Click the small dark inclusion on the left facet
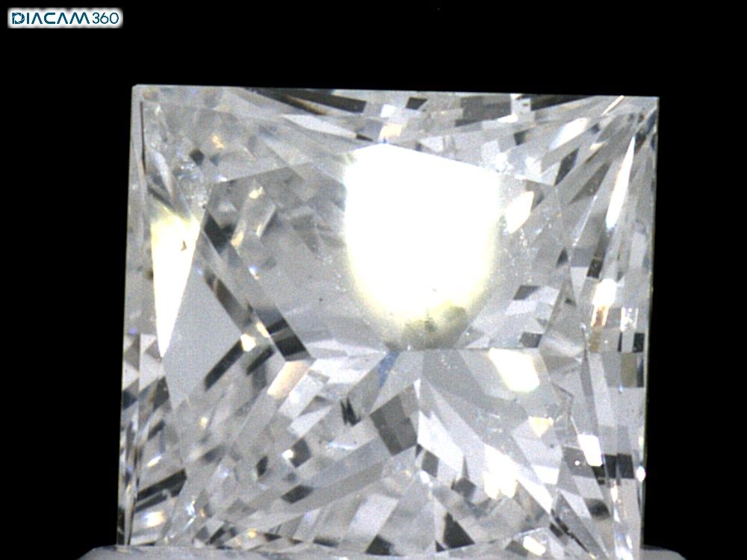Screen dimensions: 747x560 (181, 244)
